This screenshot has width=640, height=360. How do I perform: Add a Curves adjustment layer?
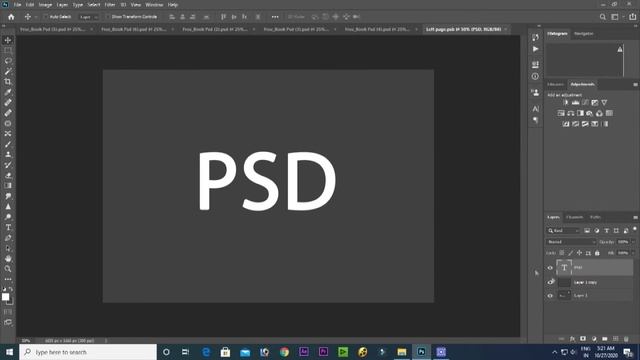click(x=585, y=102)
